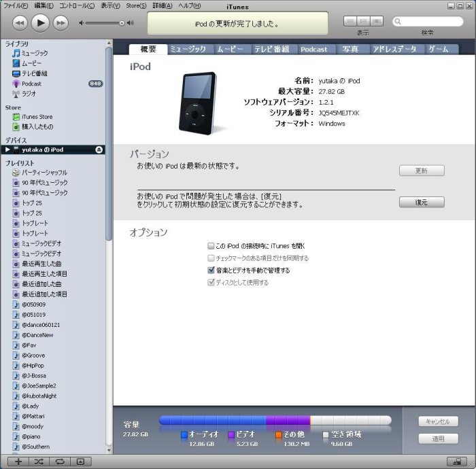The width and height of the screenshot is (476, 469).
Task: Toggle チェックマークのある項目だけを同期する checkbox
Action: 211,258
